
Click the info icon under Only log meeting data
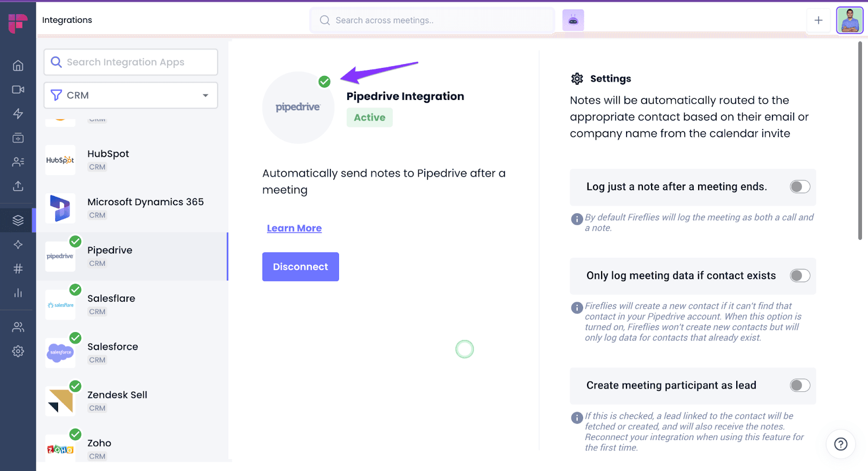577,308
